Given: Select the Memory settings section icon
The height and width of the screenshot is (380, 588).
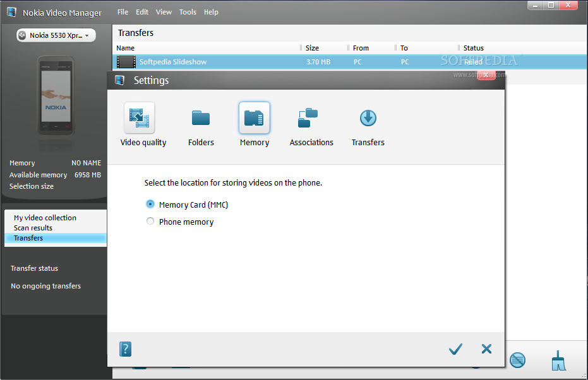Looking at the screenshot, I should point(255,117).
